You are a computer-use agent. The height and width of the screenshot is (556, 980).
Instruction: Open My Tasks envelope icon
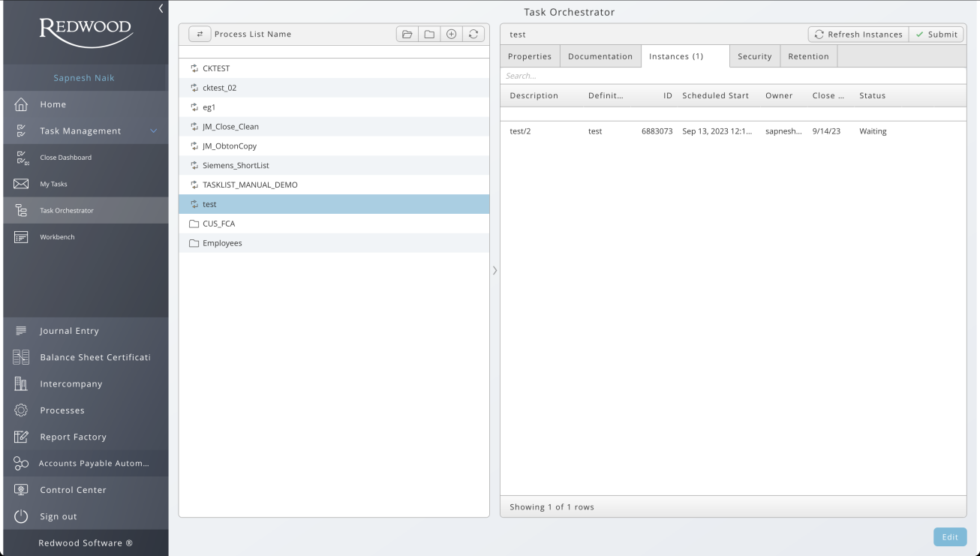pyautogui.click(x=21, y=184)
